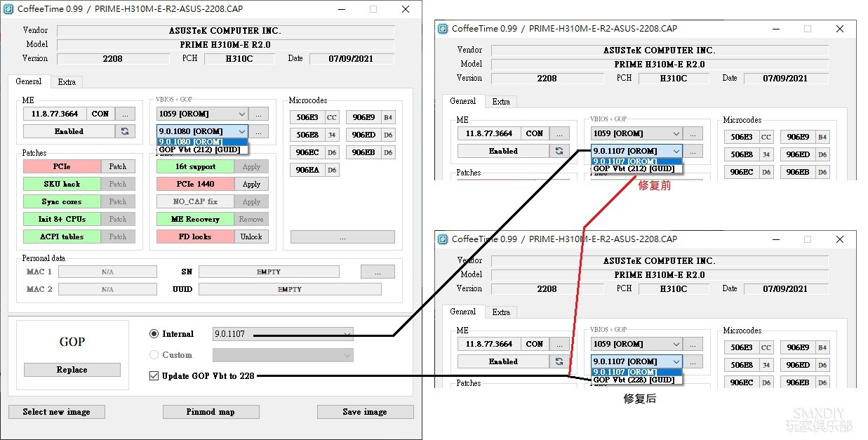The image size is (868, 440).
Task: Open the Pinmod map button
Action: [211, 412]
